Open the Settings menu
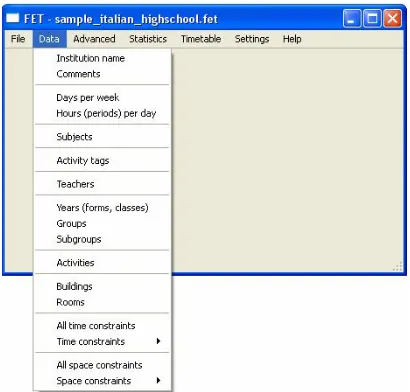 252,39
